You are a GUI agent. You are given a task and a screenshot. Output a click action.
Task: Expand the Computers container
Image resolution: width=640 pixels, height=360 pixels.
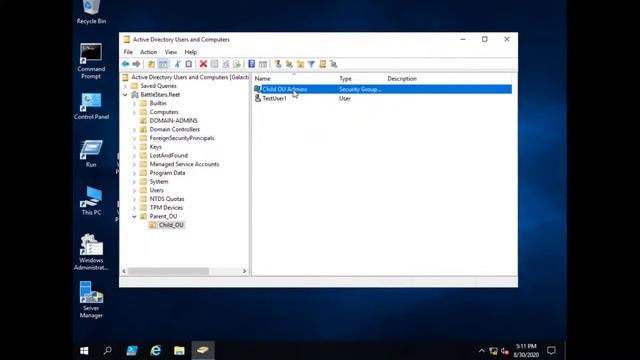(x=134, y=112)
